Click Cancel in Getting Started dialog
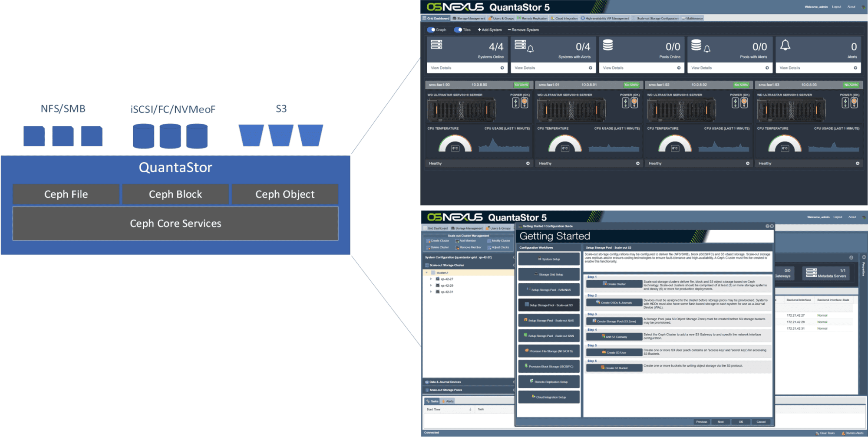This screenshot has height=437, width=868. tap(761, 422)
